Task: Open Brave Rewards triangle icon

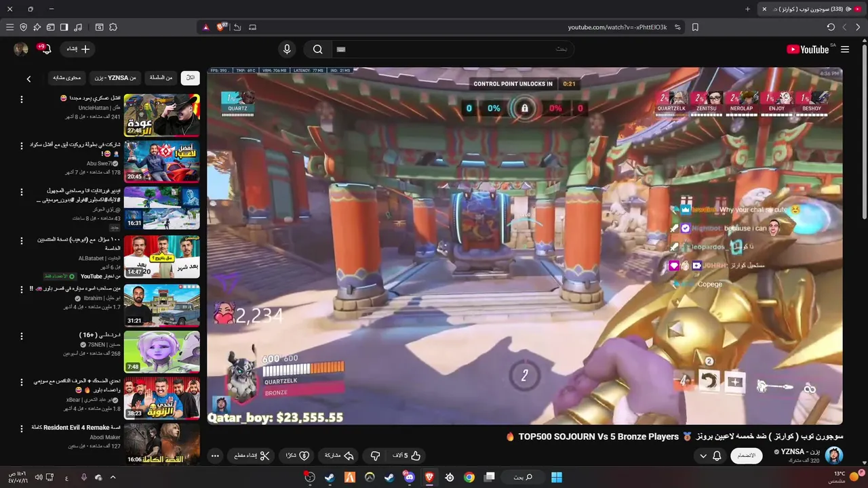Action: point(206,27)
